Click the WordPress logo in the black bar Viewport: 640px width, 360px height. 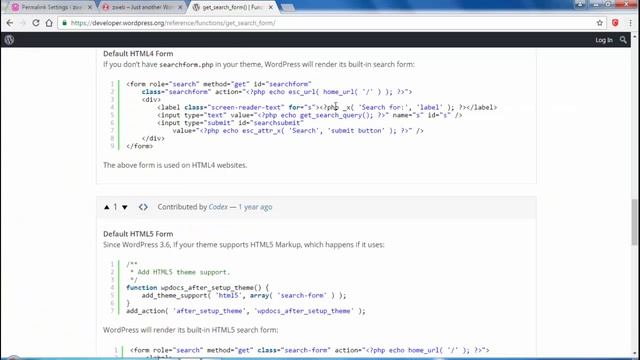[9, 40]
